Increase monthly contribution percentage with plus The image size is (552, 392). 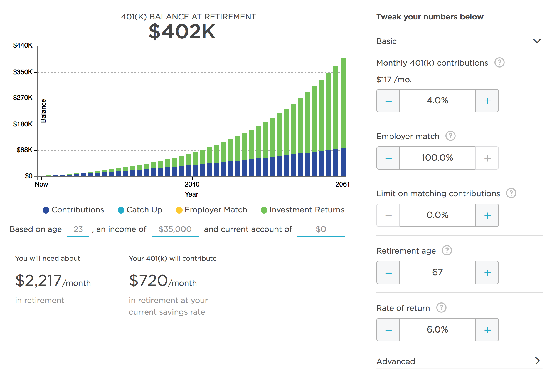pyautogui.click(x=487, y=101)
